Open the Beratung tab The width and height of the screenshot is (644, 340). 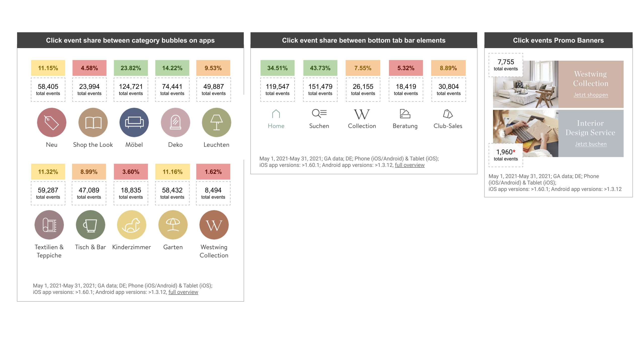coord(405,119)
